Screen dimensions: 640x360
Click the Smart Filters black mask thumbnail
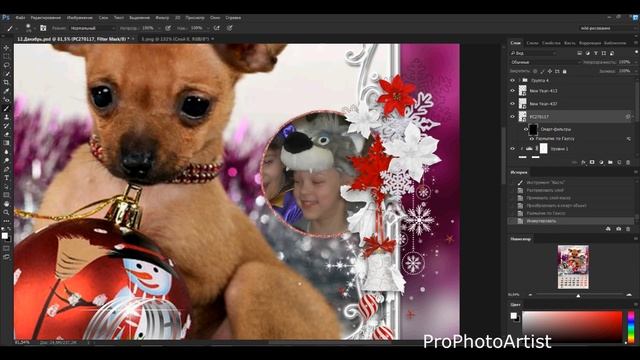coord(533,130)
